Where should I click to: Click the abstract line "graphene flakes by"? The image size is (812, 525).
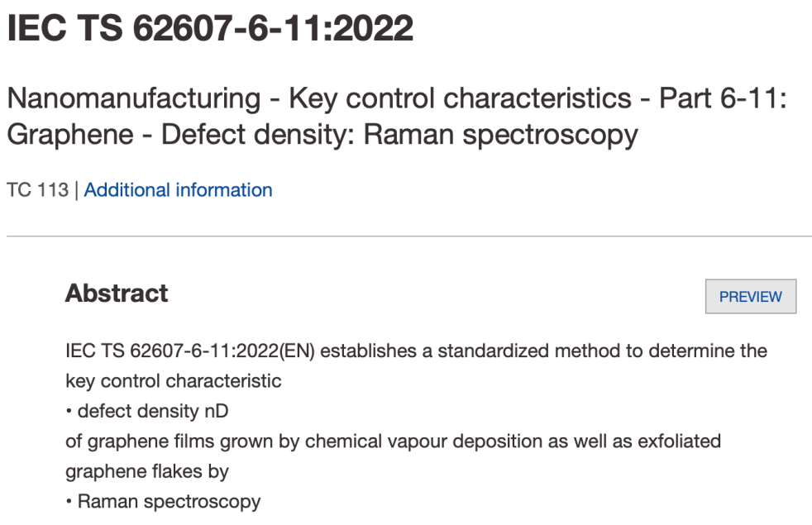point(146,471)
